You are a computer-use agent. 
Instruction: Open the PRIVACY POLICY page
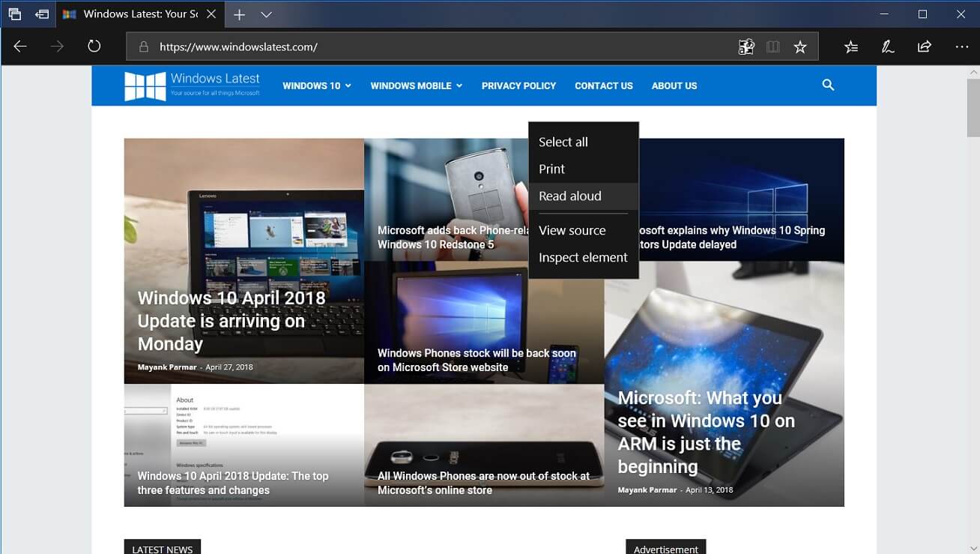tap(518, 85)
